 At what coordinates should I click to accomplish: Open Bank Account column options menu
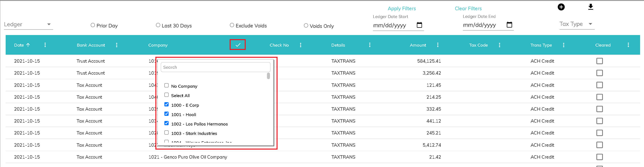pos(116,45)
